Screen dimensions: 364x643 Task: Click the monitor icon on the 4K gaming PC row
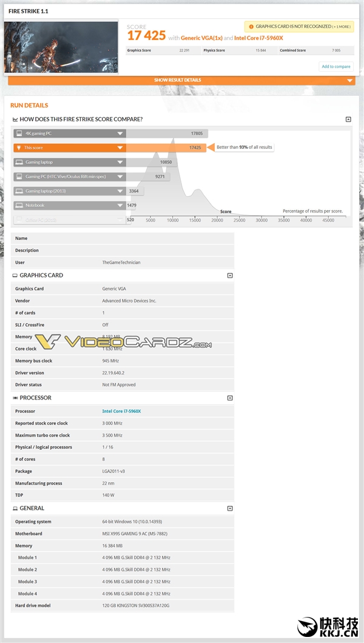pyautogui.click(x=19, y=134)
